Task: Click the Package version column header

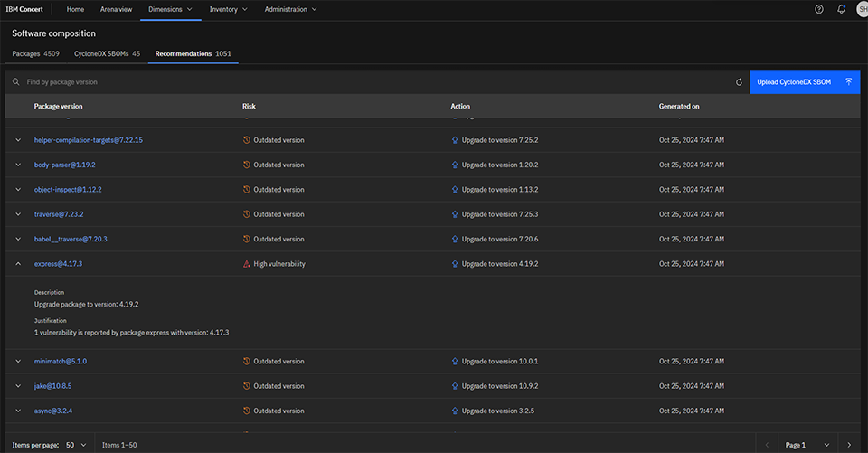Action: coord(58,107)
